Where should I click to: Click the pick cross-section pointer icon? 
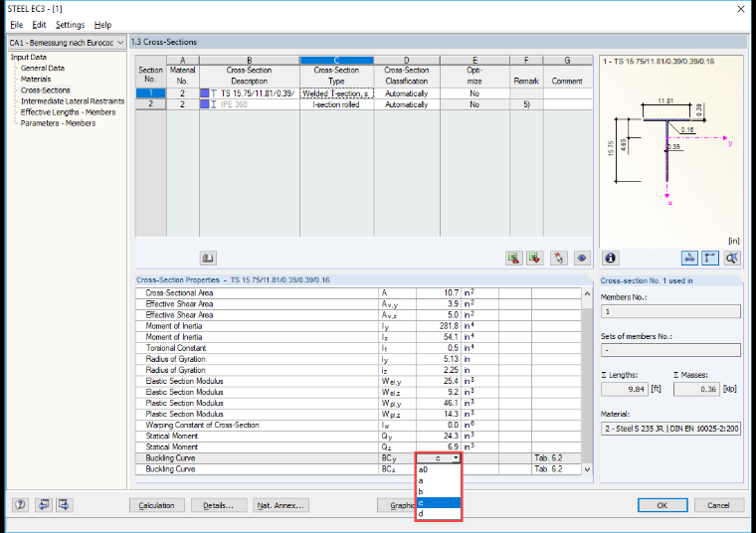click(x=558, y=258)
